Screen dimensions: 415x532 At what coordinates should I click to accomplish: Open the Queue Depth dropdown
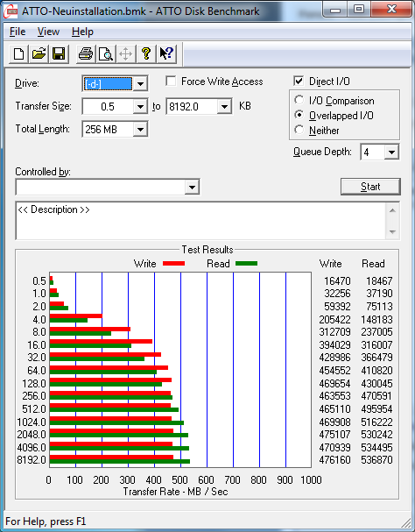point(391,152)
